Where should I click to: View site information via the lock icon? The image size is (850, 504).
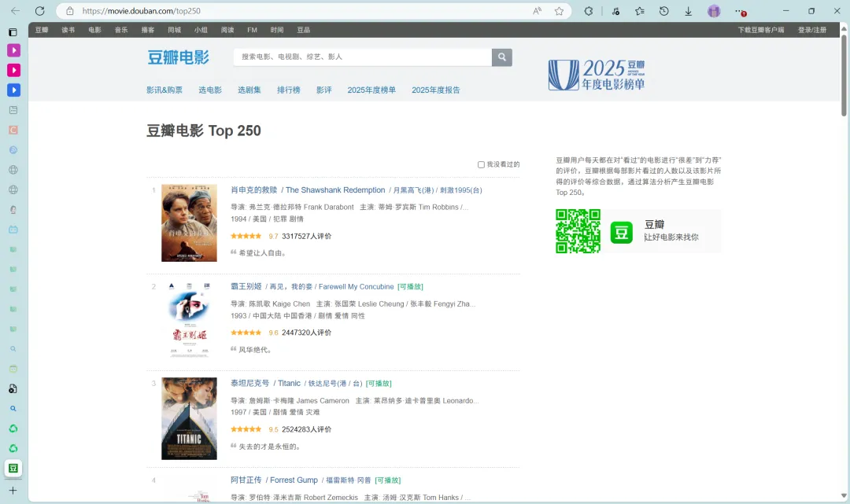pos(70,11)
